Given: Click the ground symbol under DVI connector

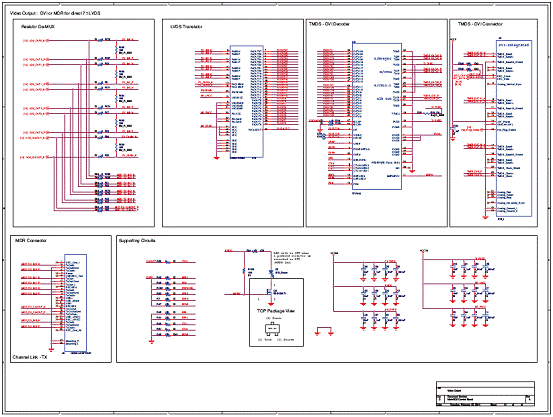Looking at the screenshot, I should (485, 218).
